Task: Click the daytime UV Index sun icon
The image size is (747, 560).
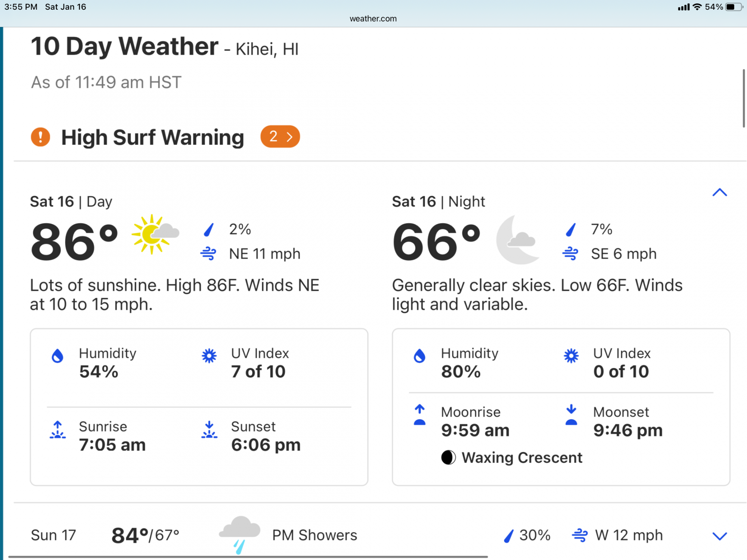Action: click(x=209, y=356)
